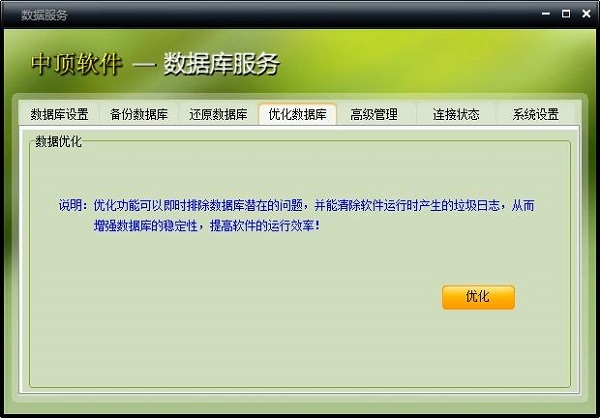Close the 数据服务 window
This screenshot has height=418, width=600.
point(586,14)
